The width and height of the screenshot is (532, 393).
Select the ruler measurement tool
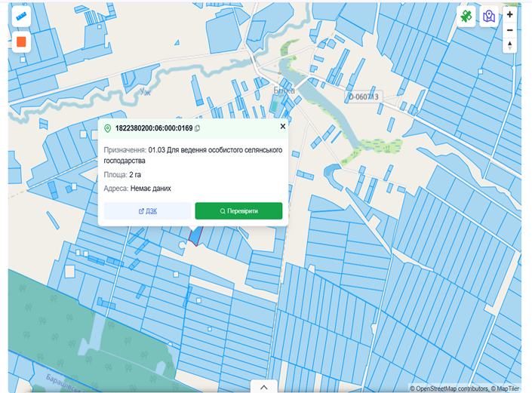21,17
